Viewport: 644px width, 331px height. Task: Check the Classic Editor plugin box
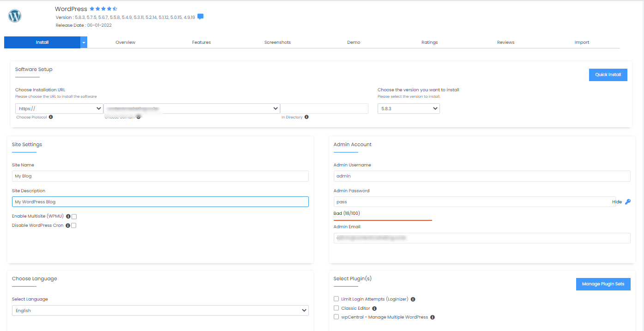point(336,308)
